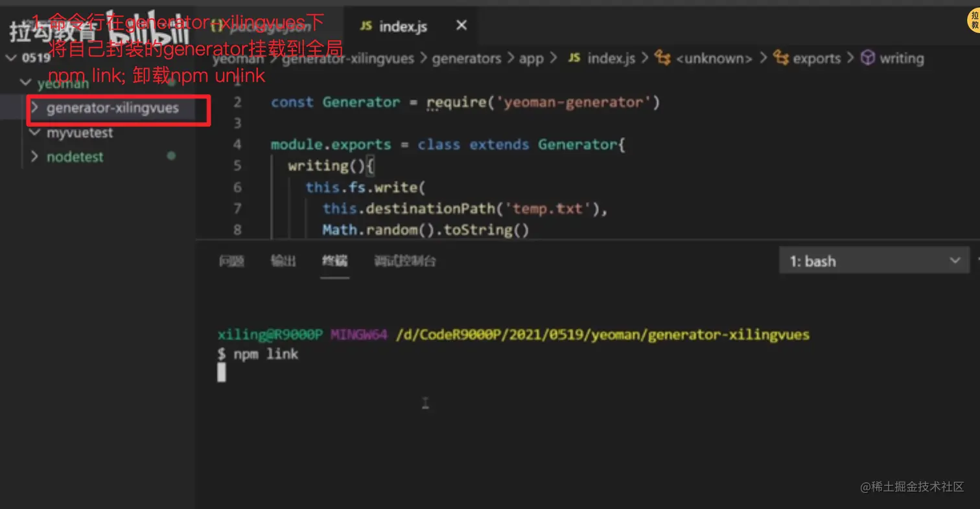
Task: Click line number 2 in the editor gutter
Action: pos(237,102)
